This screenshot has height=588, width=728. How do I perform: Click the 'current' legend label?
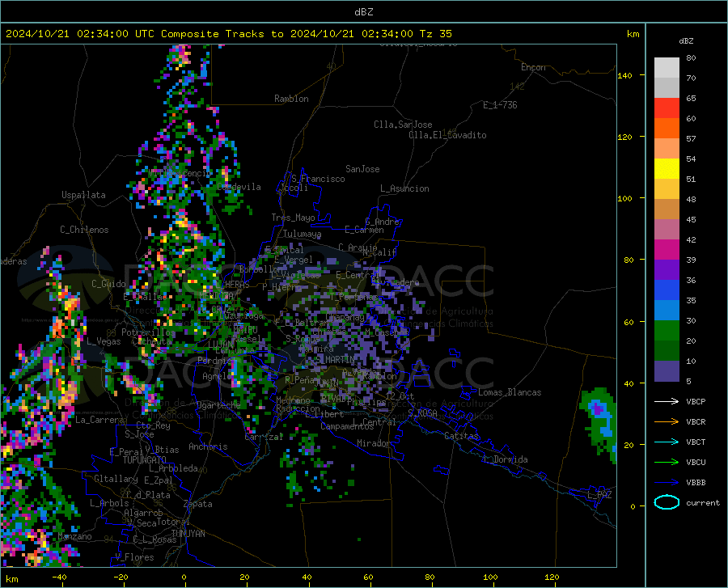point(703,502)
